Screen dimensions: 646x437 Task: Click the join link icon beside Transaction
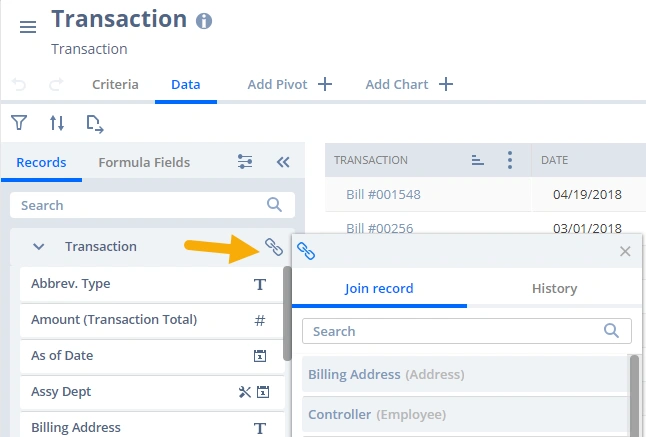pyautogui.click(x=274, y=246)
